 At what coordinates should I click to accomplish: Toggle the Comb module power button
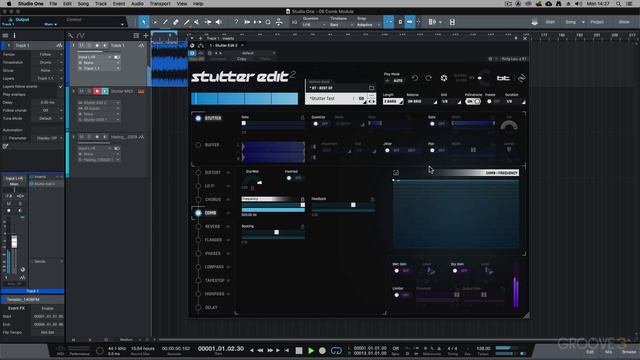(x=198, y=213)
